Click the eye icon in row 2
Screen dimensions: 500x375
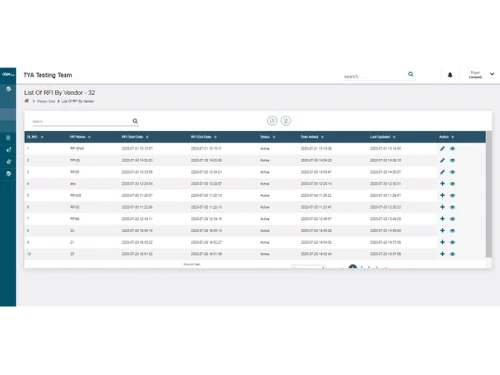coord(452,160)
